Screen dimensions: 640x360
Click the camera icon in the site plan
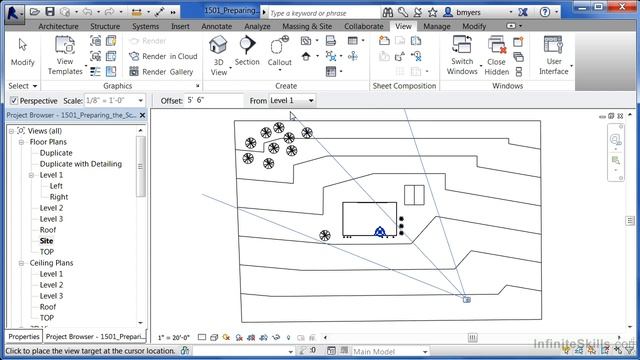(x=467, y=300)
